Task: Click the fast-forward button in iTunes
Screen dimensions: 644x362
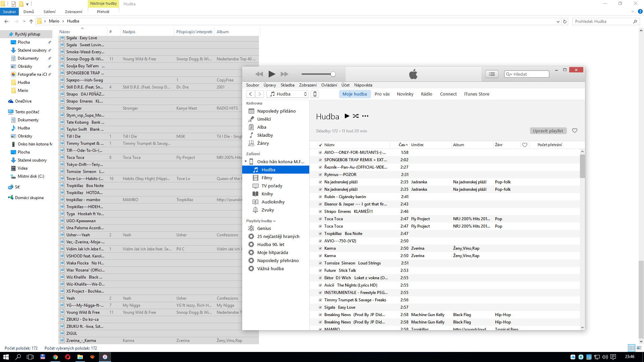Action: point(284,74)
